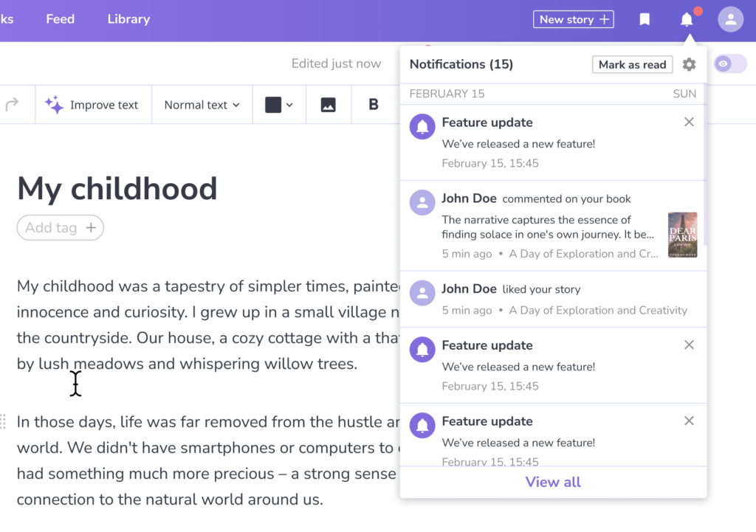Open notification settings via gear icon
The width and height of the screenshot is (756, 532).
tap(689, 64)
